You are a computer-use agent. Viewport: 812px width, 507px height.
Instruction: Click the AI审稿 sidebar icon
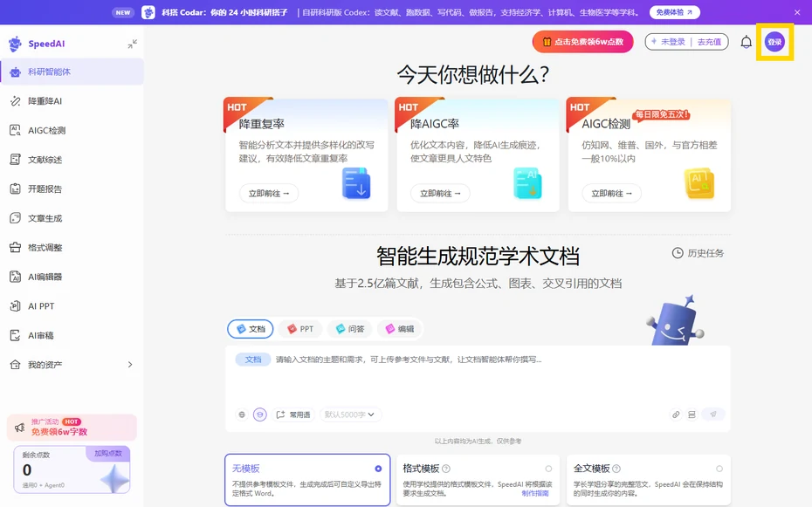pos(15,335)
